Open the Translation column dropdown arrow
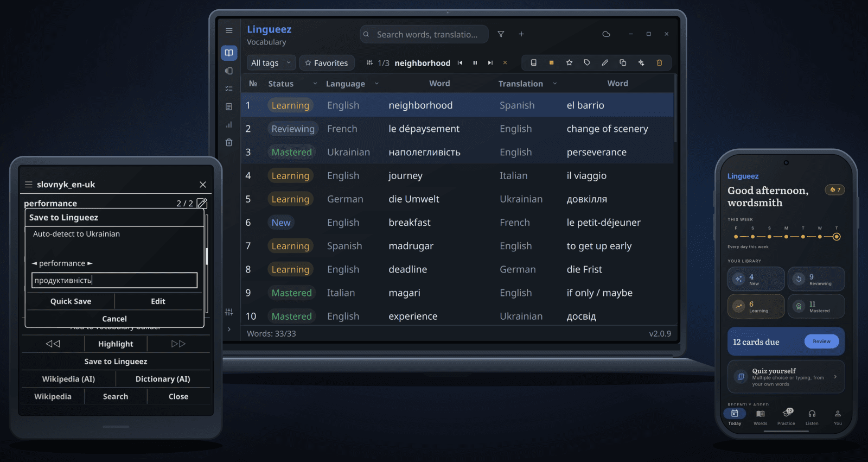Image resolution: width=868 pixels, height=462 pixels. tap(555, 84)
